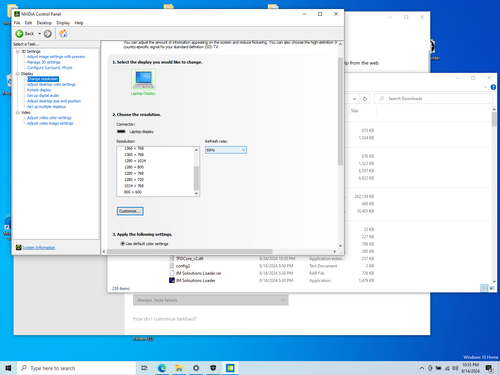Screen dimensions: 500x375
Task: Open Explorer address history dropdown
Action: coord(354,99)
